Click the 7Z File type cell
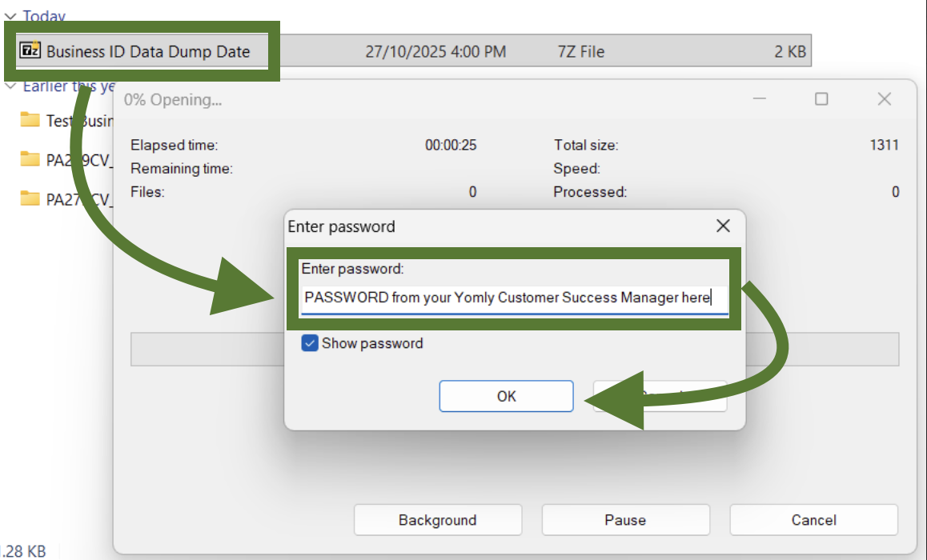The height and width of the screenshot is (560, 927). tap(580, 51)
